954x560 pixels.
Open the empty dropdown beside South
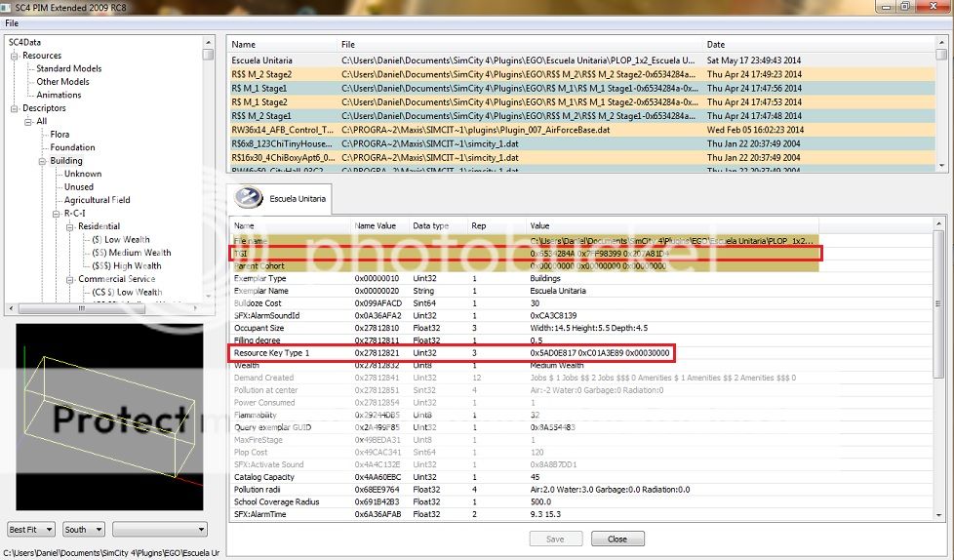[x=160, y=529]
